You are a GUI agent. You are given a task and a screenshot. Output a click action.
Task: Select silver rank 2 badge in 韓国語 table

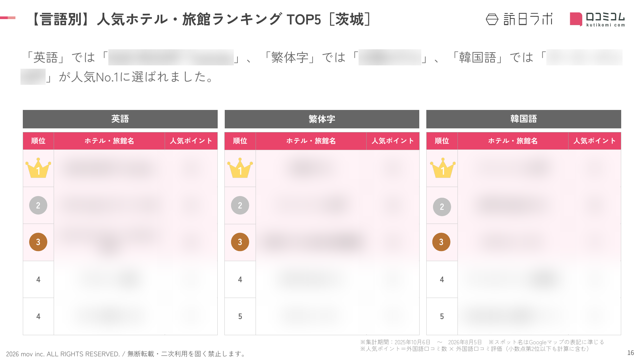pos(442,207)
